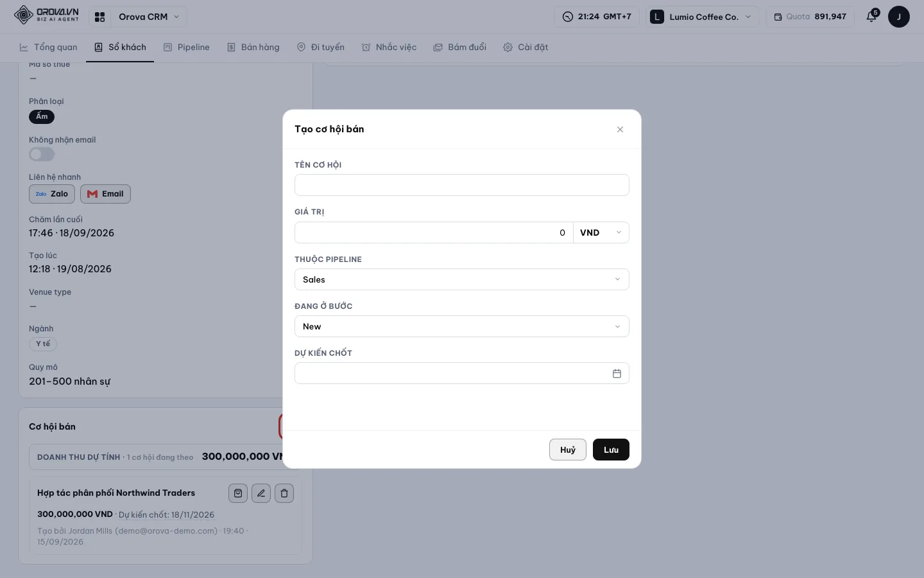The height and width of the screenshot is (578, 924).
Task: Switch to the Pipeline tab
Action: (x=187, y=47)
